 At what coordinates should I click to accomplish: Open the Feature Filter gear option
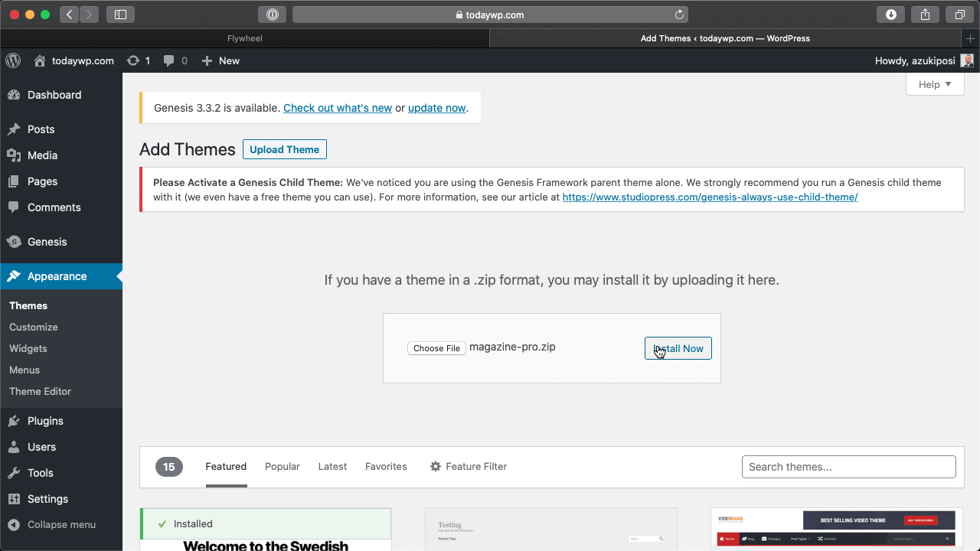tap(469, 466)
